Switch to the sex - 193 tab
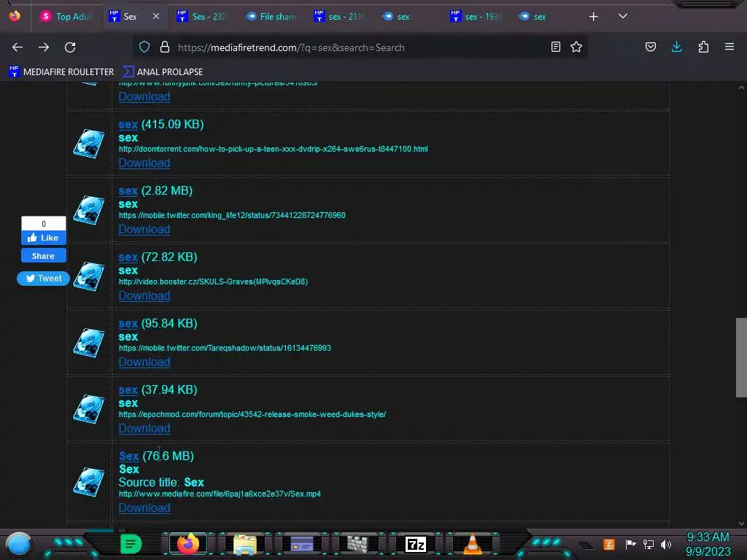The image size is (747, 560). point(476,17)
